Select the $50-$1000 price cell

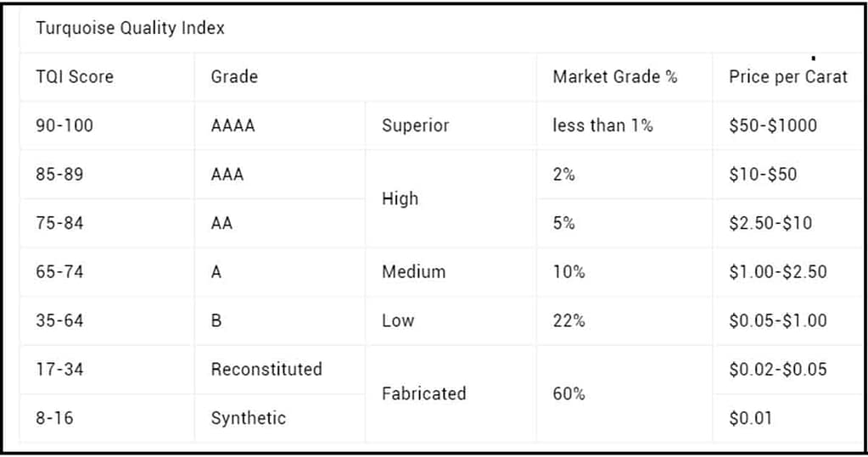coord(773,125)
